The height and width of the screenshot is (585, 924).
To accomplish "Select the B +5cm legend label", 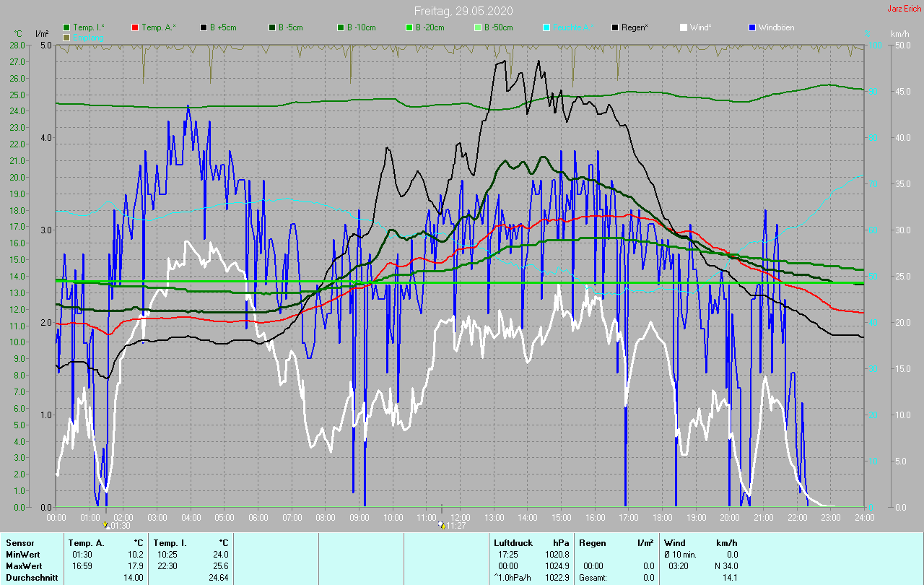I will [x=223, y=27].
